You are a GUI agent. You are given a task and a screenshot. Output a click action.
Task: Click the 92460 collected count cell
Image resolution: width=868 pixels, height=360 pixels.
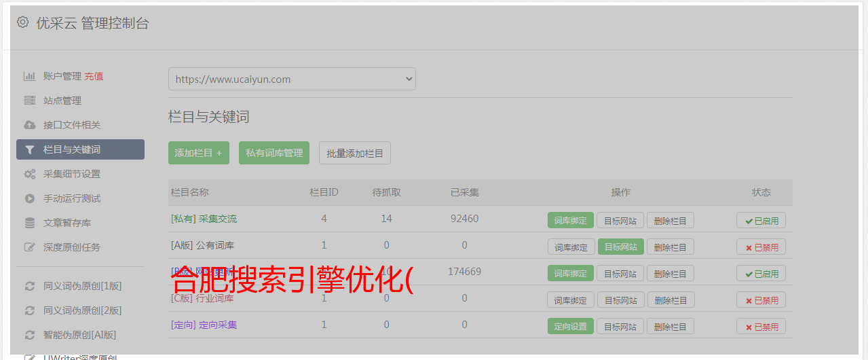(464, 219)
